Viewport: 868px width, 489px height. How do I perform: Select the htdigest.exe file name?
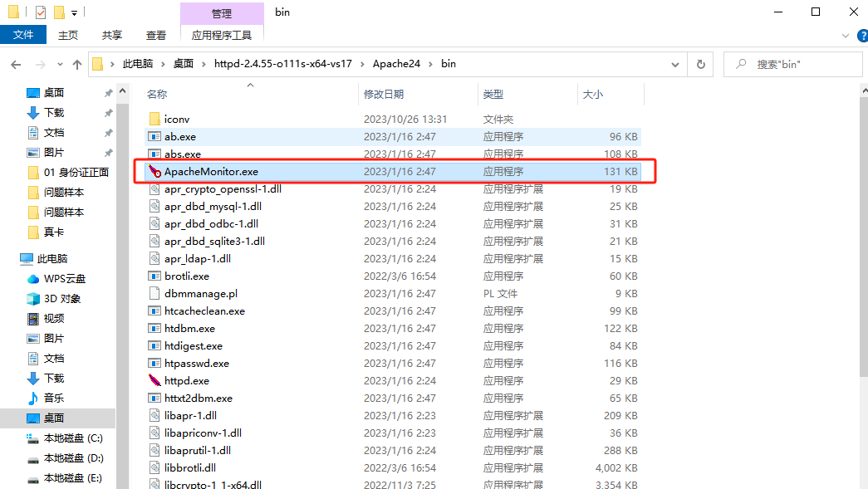pyautogui.click(x=194, y=345)
